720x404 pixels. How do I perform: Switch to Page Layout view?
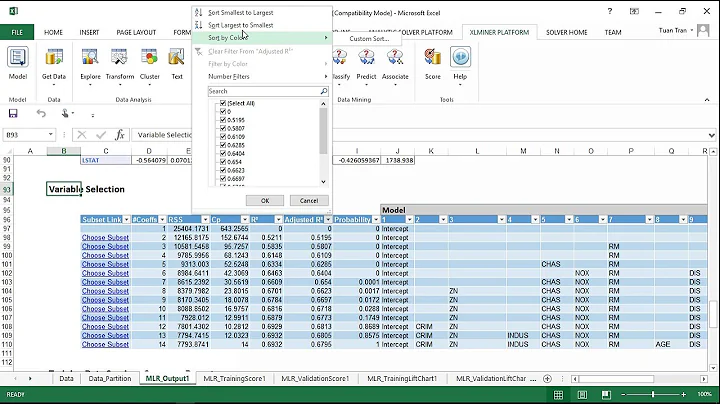[x=582, y=395]
